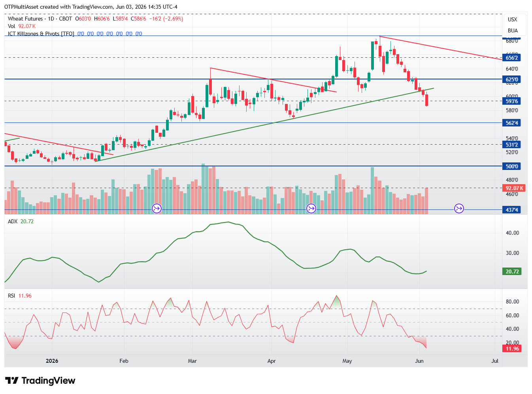Click the OTPMultiAsset attribution header text
Image resolution: width=532 pixels, height=394 pixels.
click(91, 7)
